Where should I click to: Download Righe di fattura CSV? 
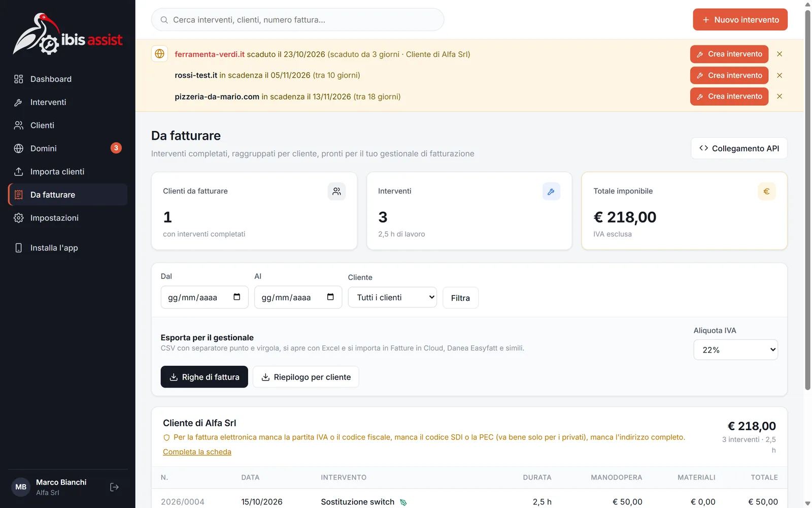click(205, 377)
